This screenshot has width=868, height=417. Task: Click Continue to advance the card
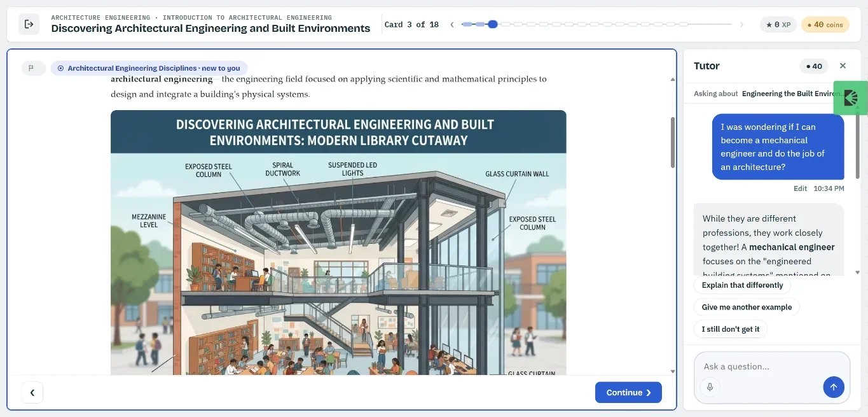[x=628, y=393]
